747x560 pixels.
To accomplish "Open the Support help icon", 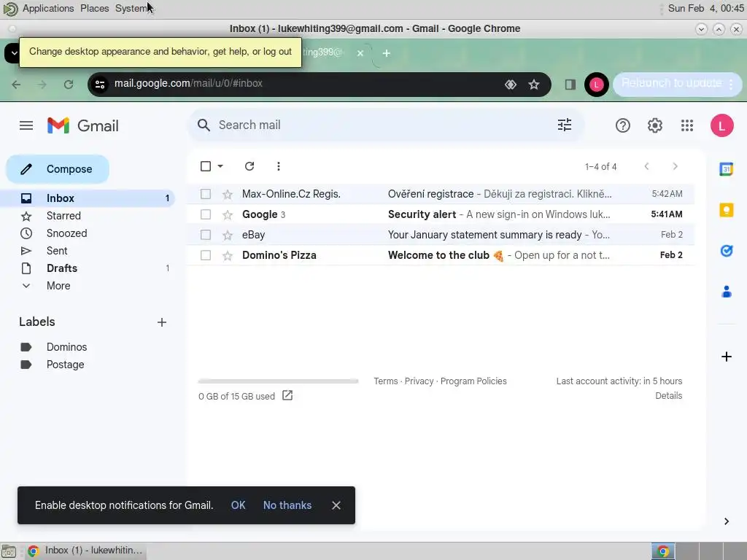I will coord(623,125).
